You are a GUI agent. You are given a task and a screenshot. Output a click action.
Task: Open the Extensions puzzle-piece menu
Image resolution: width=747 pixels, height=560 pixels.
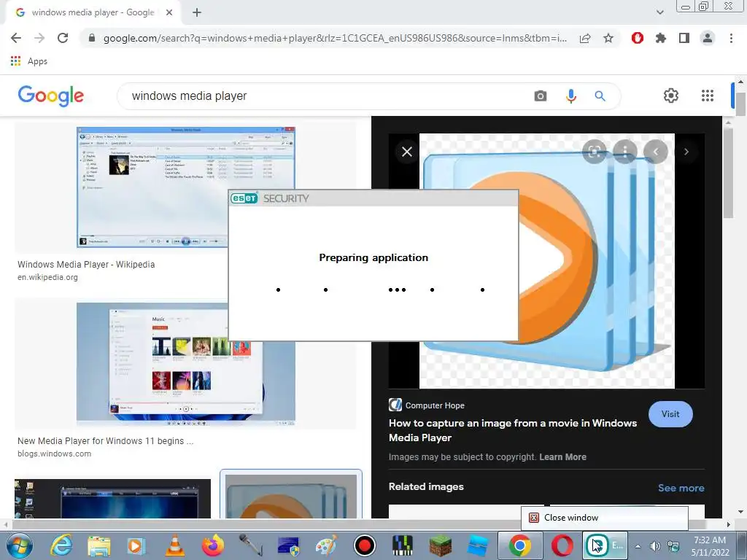tap(661, 38)
